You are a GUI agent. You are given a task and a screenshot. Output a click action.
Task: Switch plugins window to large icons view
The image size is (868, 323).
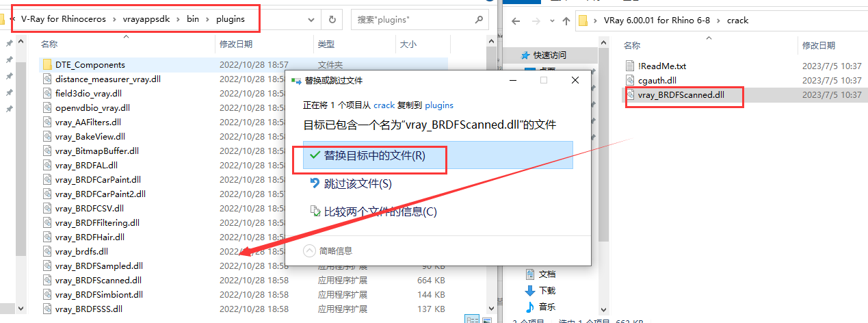(x=488, y=319)
